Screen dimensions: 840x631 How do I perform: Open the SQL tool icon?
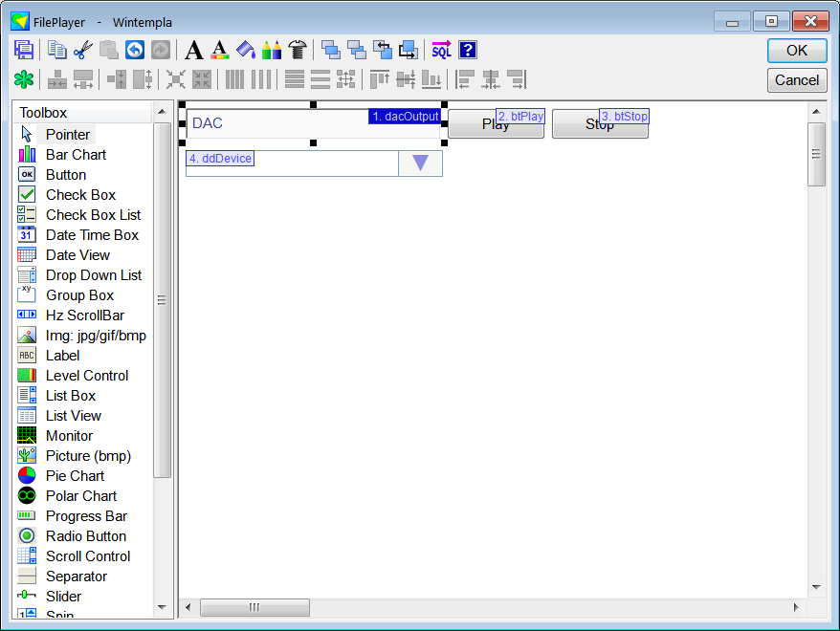(441, 51)
